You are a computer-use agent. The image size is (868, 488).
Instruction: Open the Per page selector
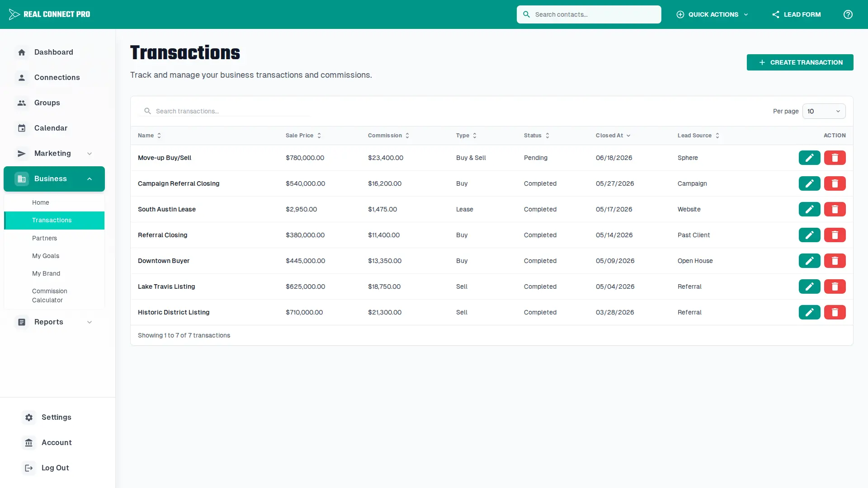(x=824, y=111)
